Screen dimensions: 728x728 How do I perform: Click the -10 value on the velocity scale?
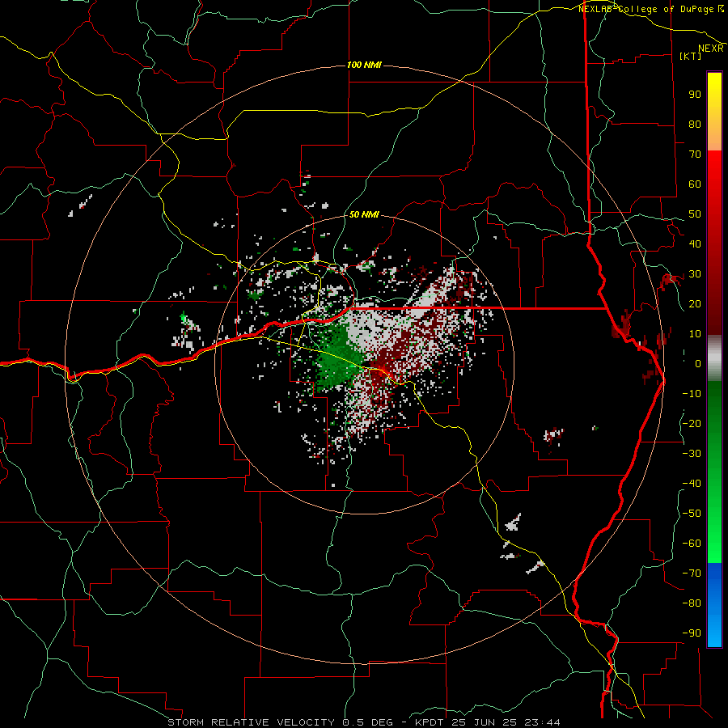click(692, 394)
